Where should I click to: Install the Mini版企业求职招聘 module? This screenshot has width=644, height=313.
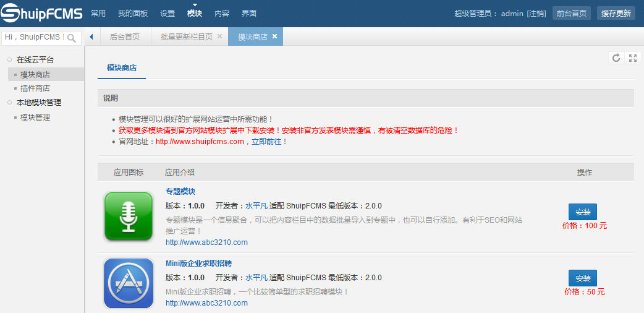tap(583, 278)
